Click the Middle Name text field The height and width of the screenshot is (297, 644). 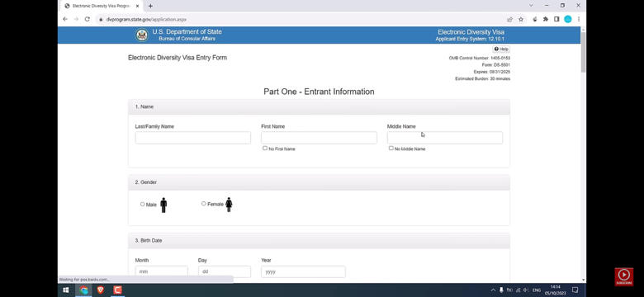(x=445, y=138)
